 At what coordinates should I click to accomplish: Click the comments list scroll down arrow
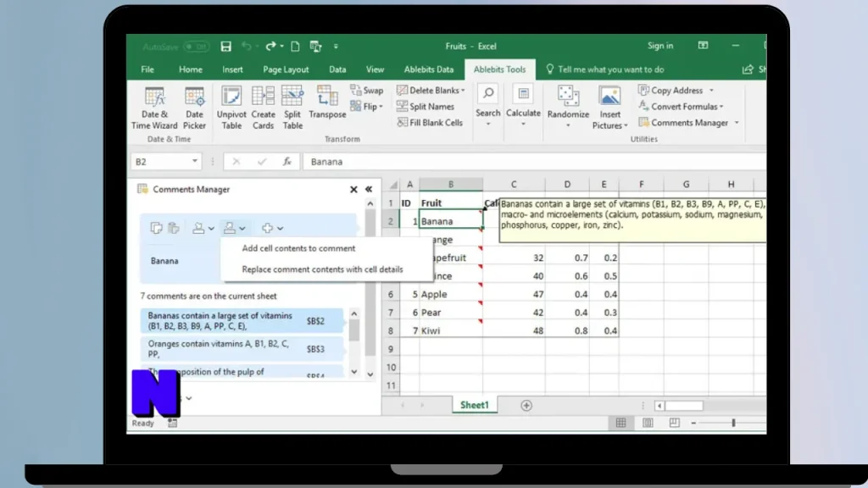(354, 372)
